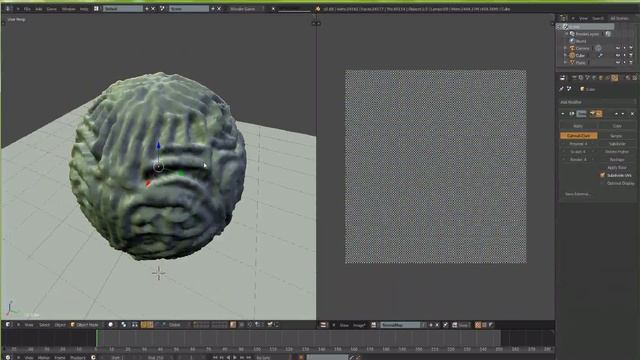This screenshot has height=360, width=640.
Task: Toggle Plane visibility eye in outliner
Action: pos(618,62)
